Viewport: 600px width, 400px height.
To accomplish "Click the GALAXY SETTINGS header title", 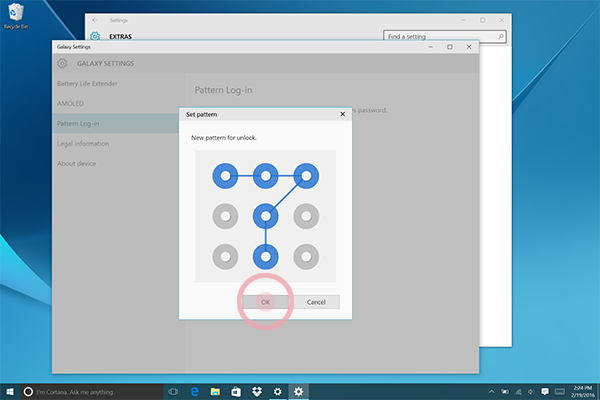I will click(x=105, y=64).
